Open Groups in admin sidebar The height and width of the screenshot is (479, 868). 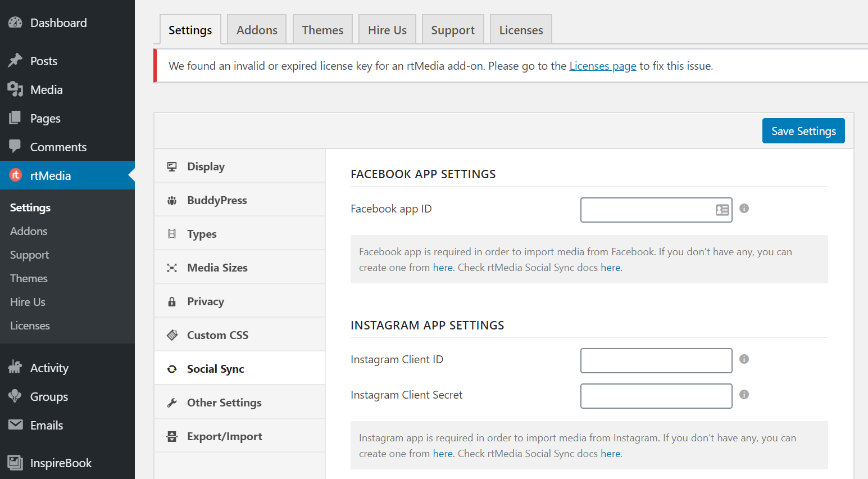(67, 396)
